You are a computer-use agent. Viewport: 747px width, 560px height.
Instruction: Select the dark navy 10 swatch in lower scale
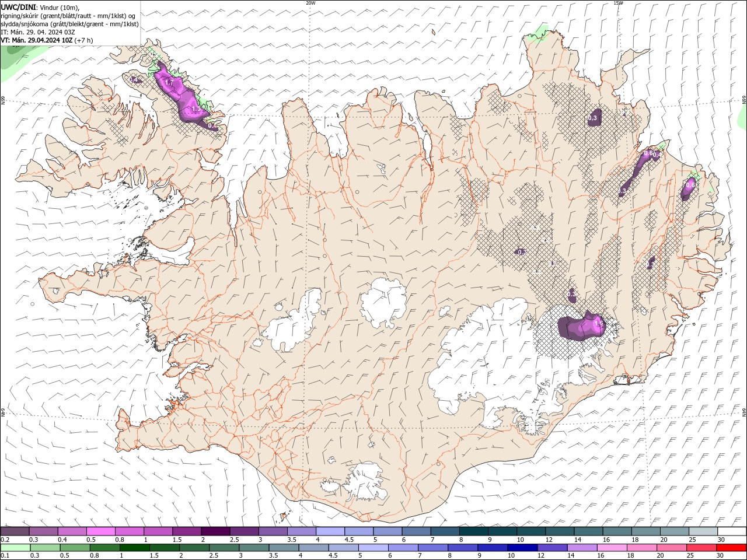click(x=522, y=548)
